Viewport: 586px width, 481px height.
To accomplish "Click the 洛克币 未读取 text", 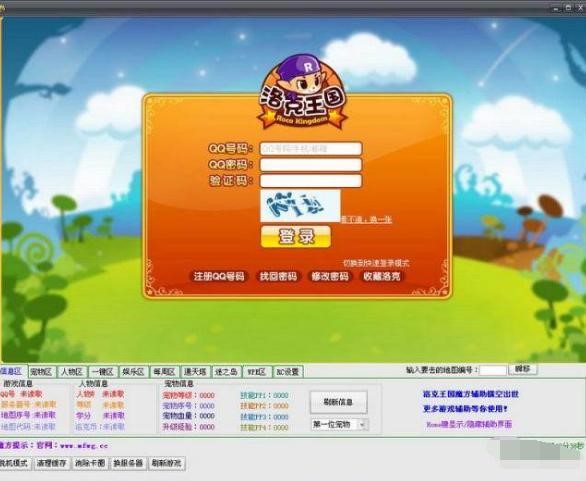I will tap(100, 426).
